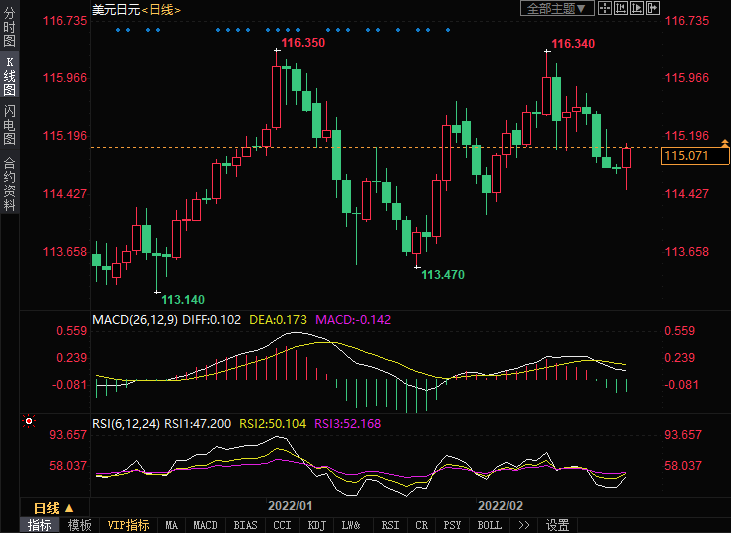
Task: Click the exit arrow icon at top right
Action: pos(654,8)
